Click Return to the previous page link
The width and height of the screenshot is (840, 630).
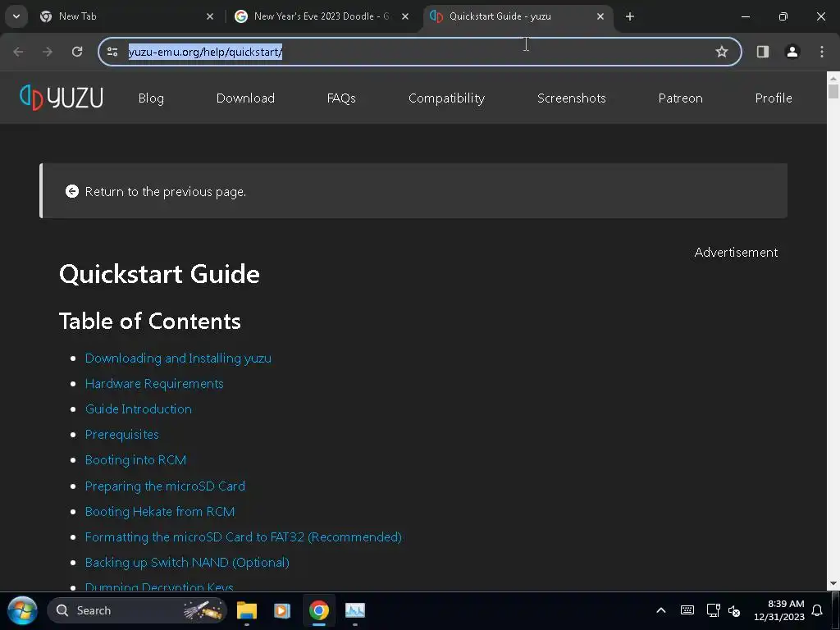(166, 192)
